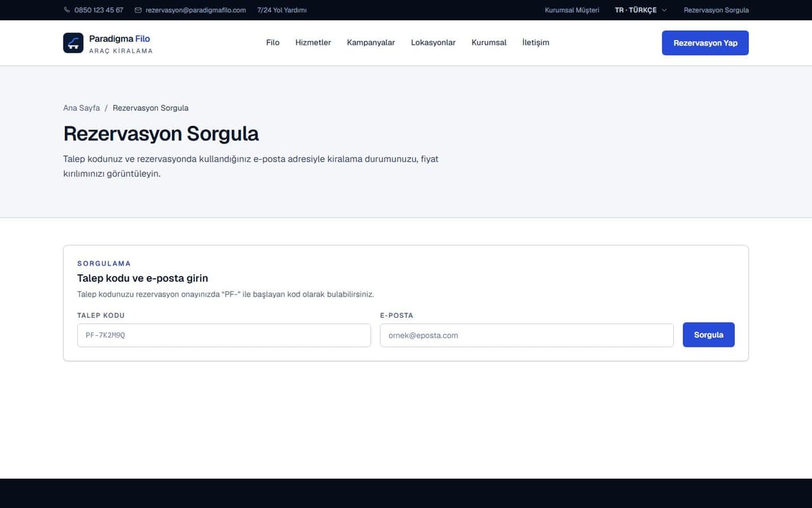Viewport: 812px width, 508px height.
Task: Open the Kurumsal navigation item
Action: (x=489, y=43)
